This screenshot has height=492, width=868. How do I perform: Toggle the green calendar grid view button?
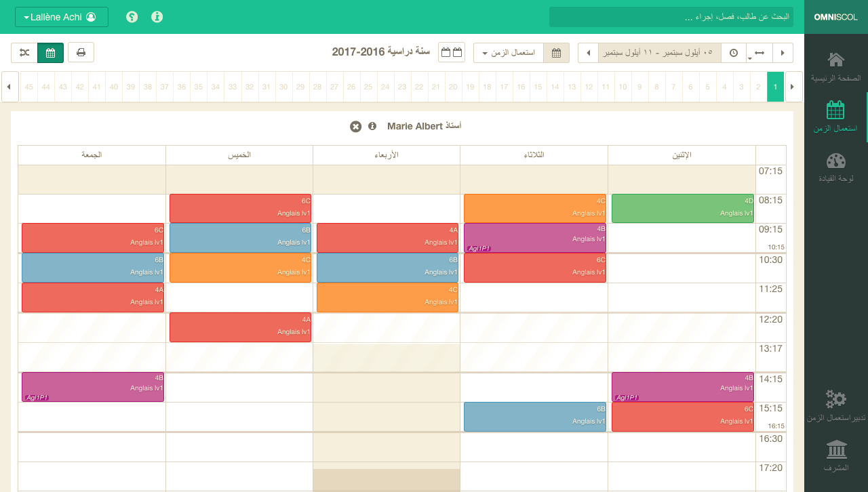pos(50,52)
